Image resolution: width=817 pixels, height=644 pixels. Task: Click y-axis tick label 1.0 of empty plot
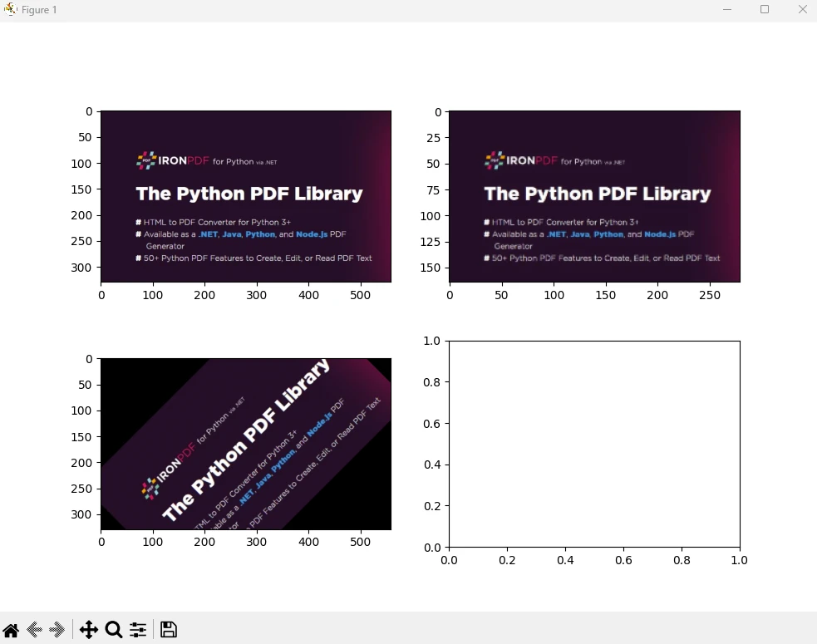click(431, 341)
